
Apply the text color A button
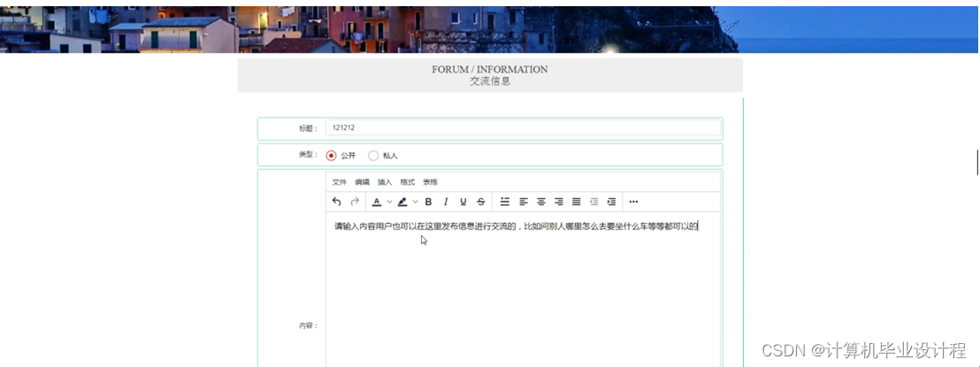coord(377,202)
